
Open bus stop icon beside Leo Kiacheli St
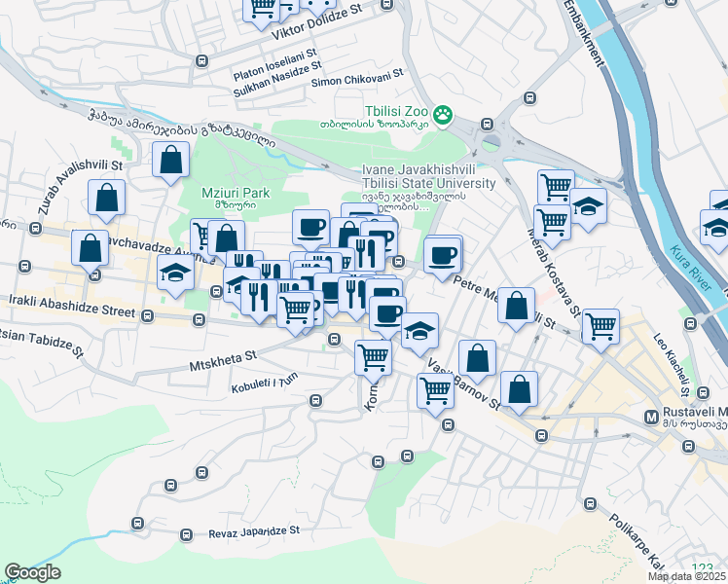coord(704,392)
